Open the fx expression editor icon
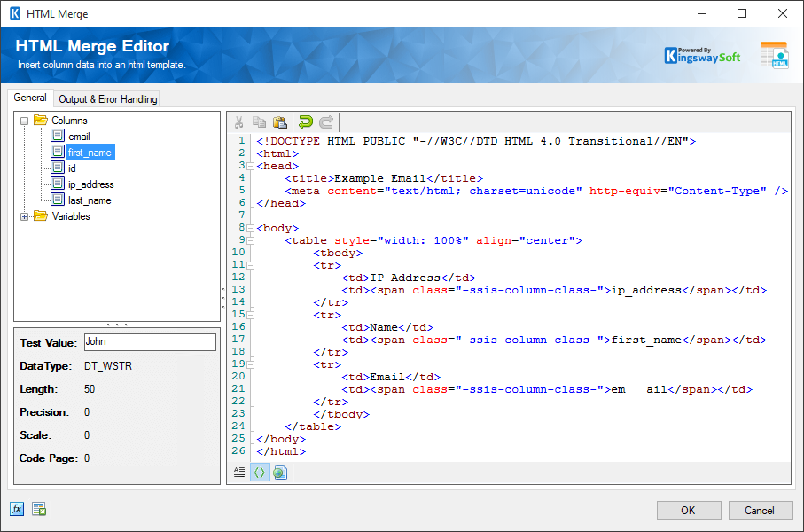This screenshot has height=532, width=804. [17, 509]
